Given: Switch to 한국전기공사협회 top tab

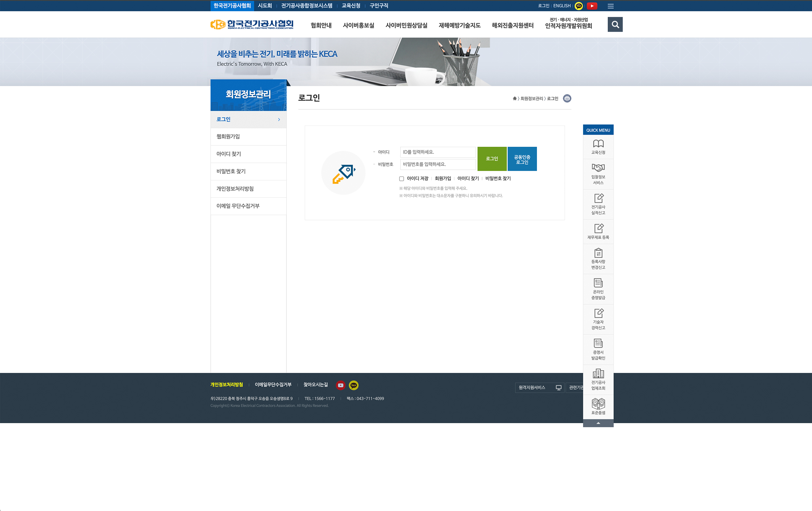Looking at the screenshot, I should click(232, 6).
